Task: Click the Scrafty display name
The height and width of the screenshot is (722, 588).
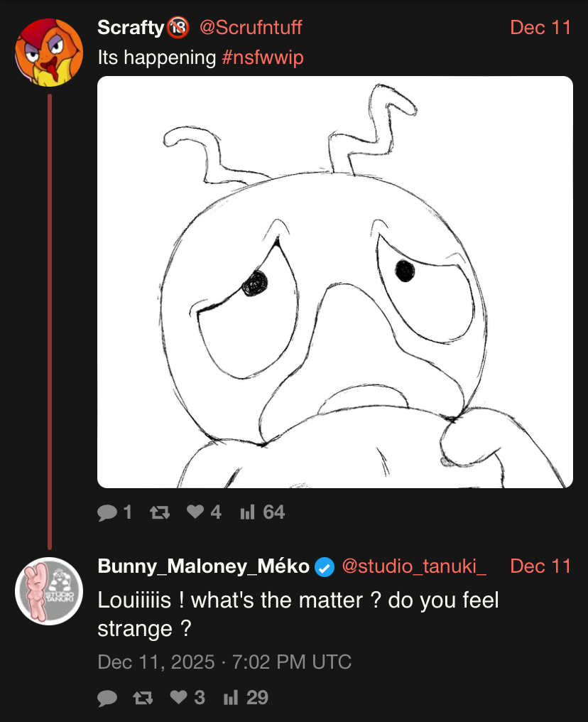Action: pyautogui.click(x=131, y=28)
